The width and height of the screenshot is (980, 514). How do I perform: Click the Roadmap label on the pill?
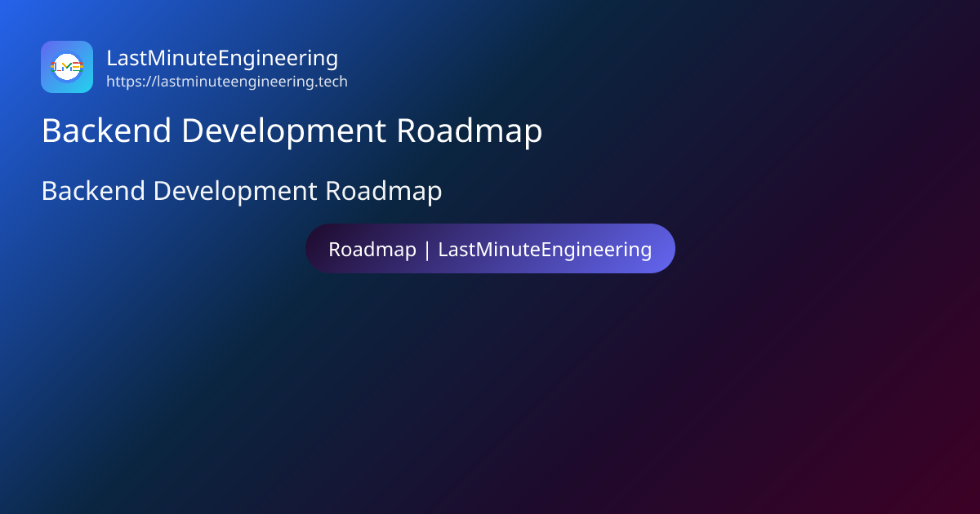tap(372, 249)
